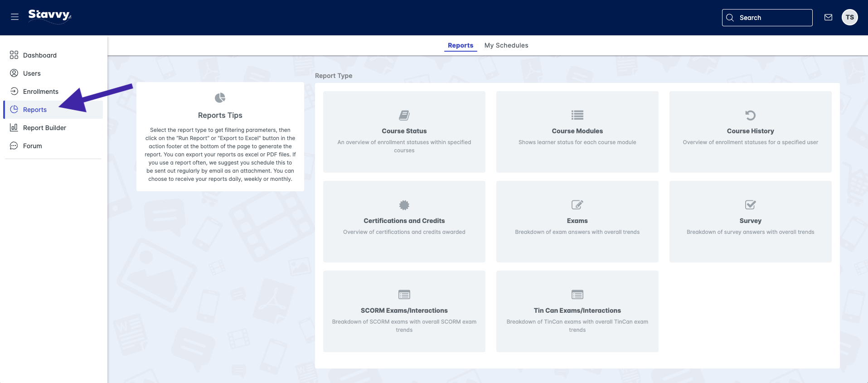Open the hamburger navigation menu
868x383 pixels.
[x=15, y=17]
